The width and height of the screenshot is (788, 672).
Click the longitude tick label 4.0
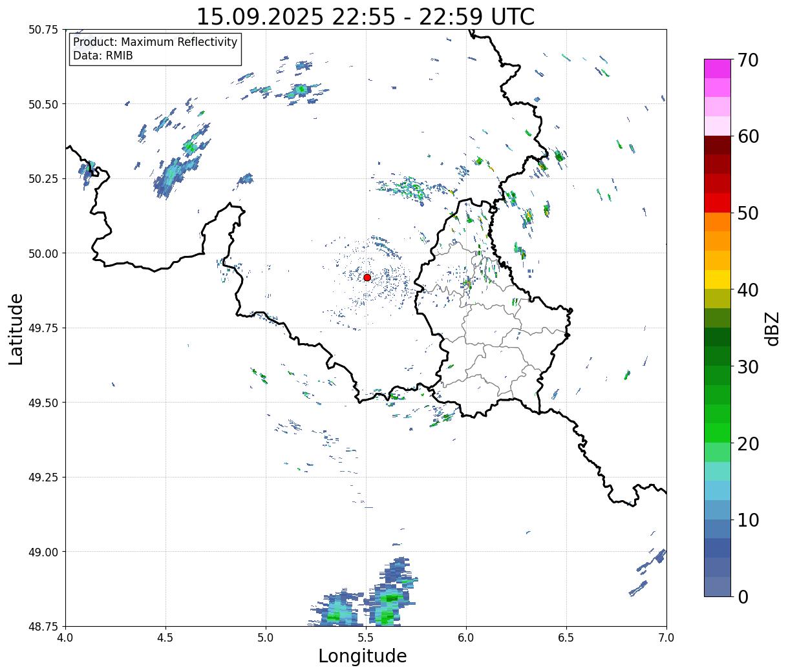[65, 637]
